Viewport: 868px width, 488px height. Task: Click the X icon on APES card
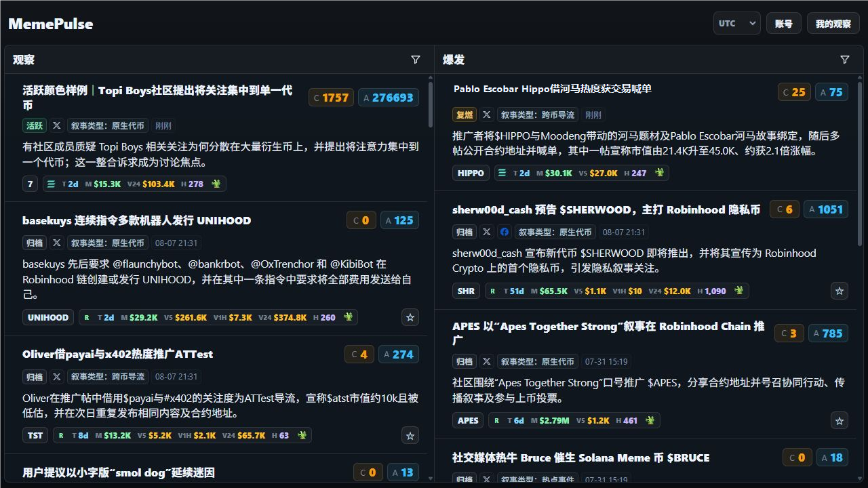[x=487, y=361]
